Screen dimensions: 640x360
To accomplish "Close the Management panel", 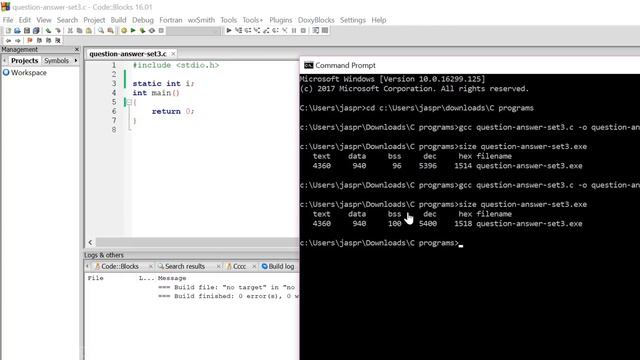I will coord(77,49).
